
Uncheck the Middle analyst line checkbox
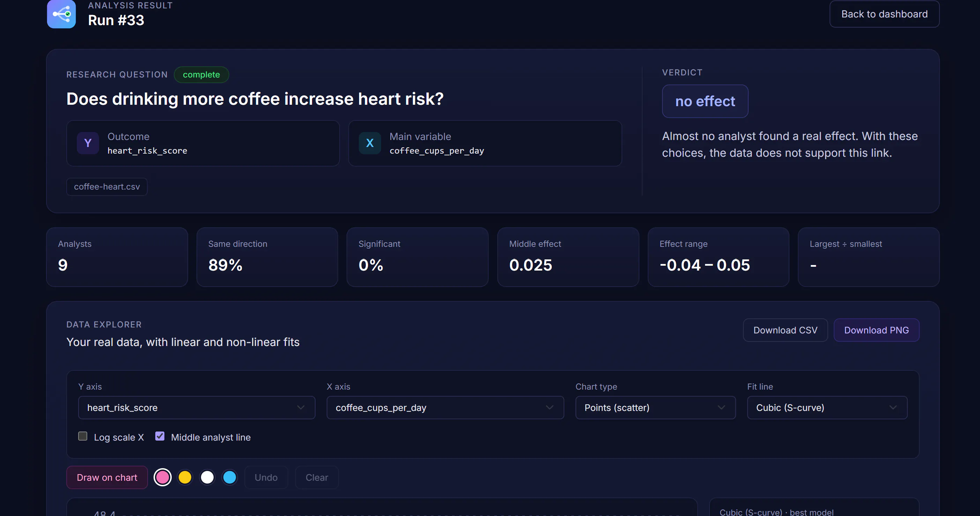click(x=160, y=436)
